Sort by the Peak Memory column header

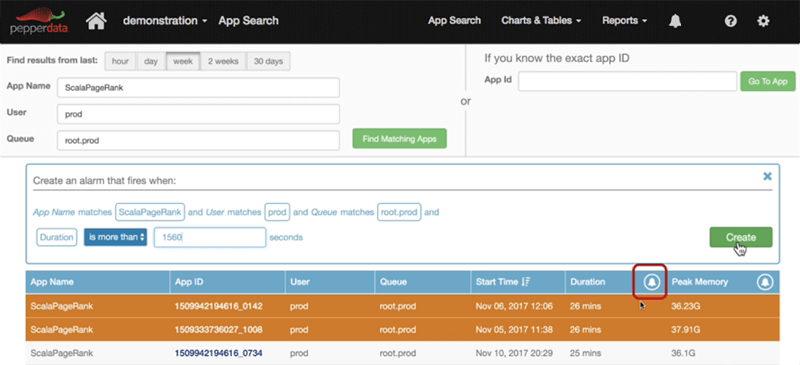(699, 282)
